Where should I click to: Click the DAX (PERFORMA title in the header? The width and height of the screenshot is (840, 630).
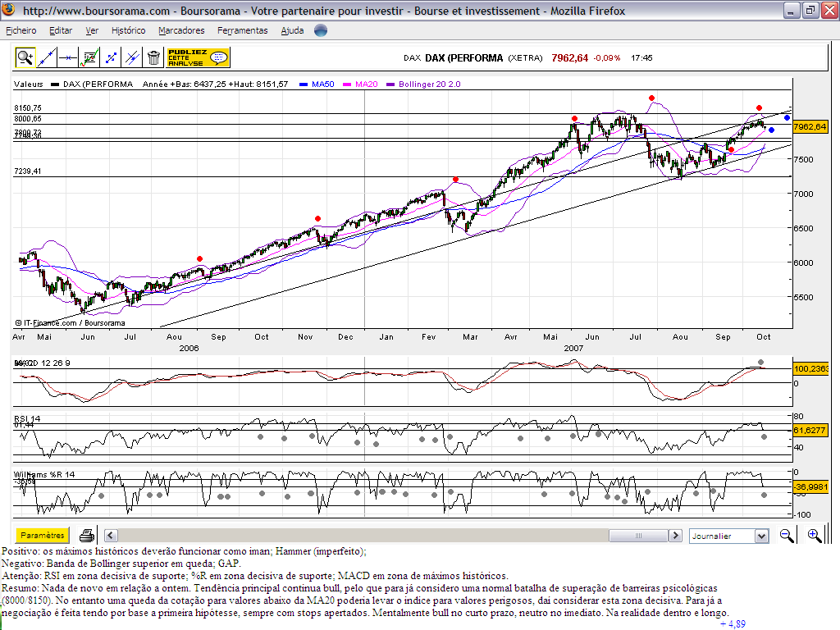pyautogui.click(x=464, y=58)
